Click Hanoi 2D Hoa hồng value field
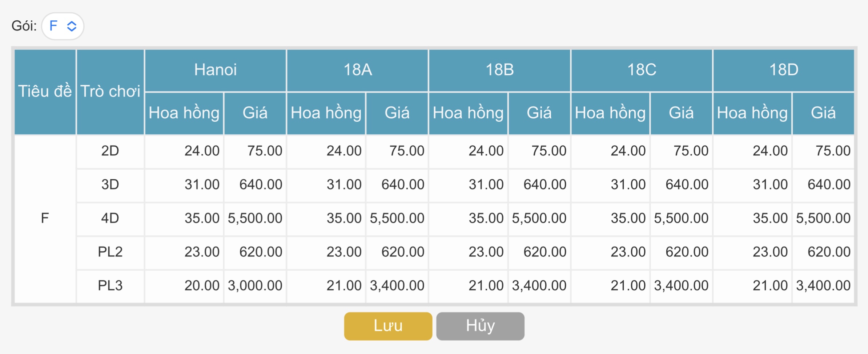Screen dimensions: 868x354 (184, 151)
